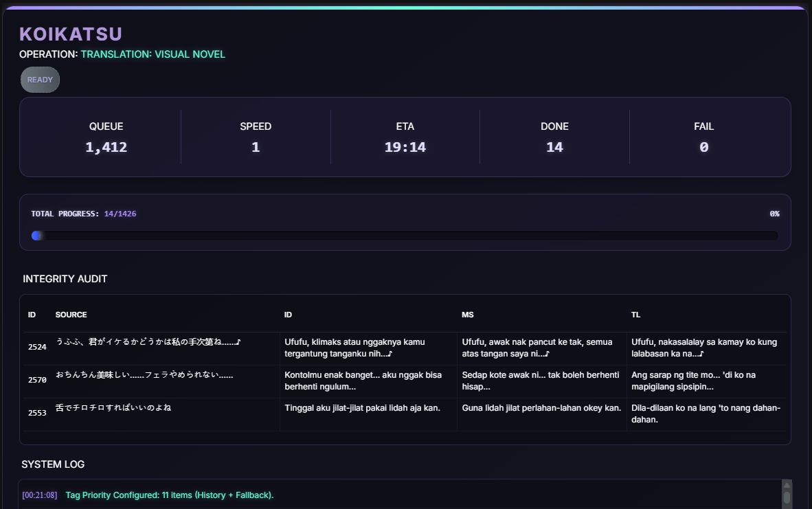Image resolution: width=812 pixels, height=509 pixels.
Task: Click the FAIL value 0
Action: pos(703,148)
